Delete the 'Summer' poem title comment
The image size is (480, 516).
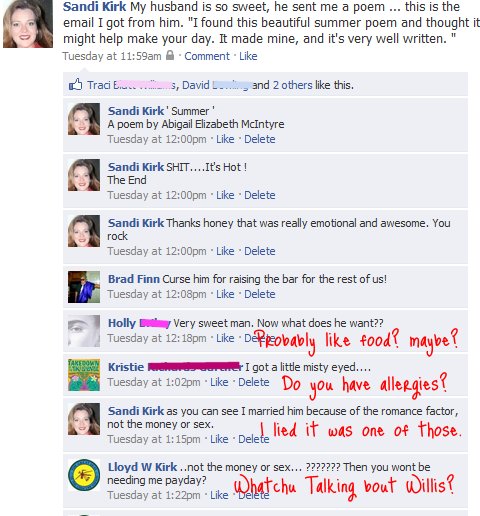[260, 139]
